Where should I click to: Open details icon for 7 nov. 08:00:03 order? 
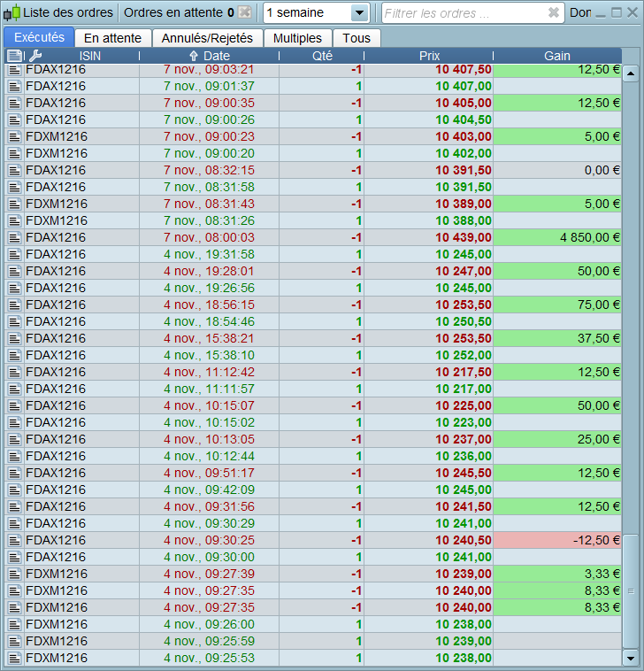[15, 237]
